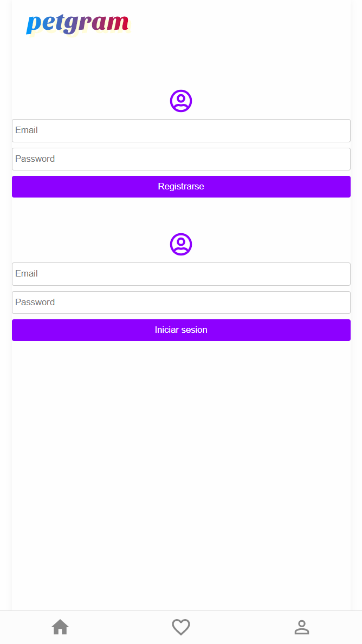View liked photos using the heart icon
Screen dimensions: 362x644
(x=181, y=627)
